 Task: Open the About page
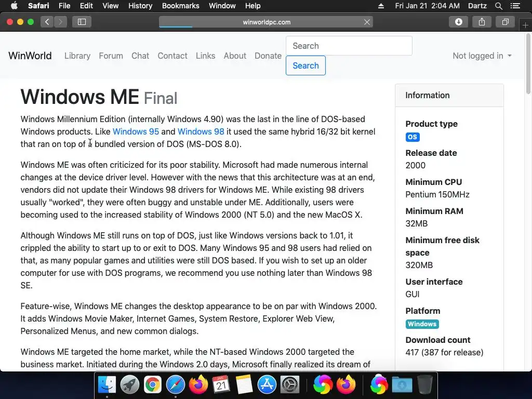tap(235, 56)
